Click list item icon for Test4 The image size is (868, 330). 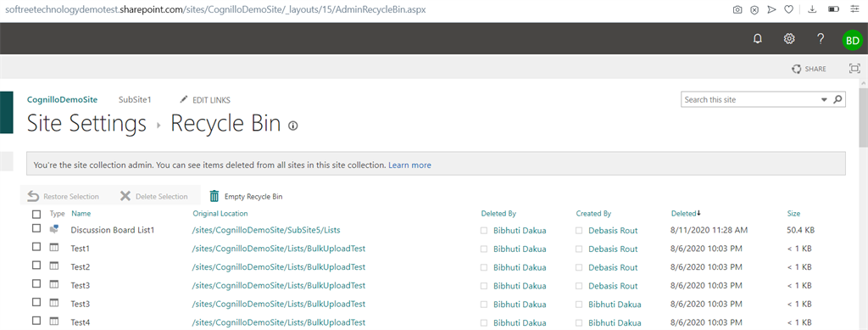pyautogui.click(x=54, y=322)
